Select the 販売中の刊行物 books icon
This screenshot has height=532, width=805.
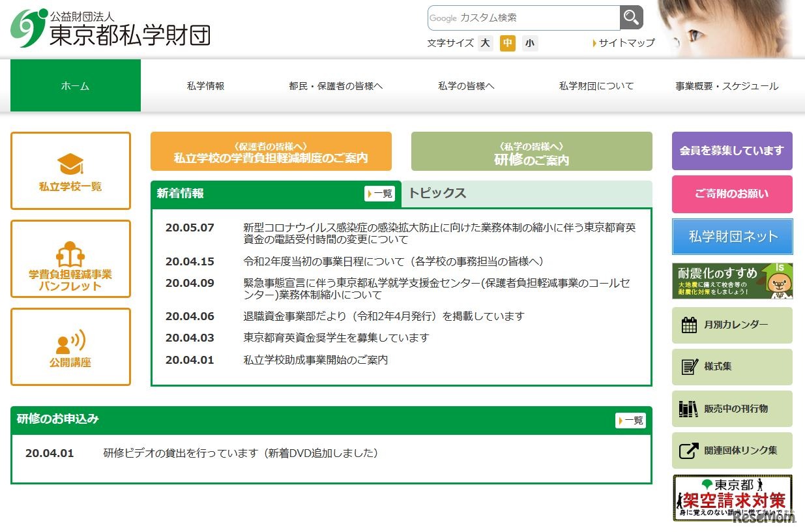pyautogui.click(x=688, y=409)
